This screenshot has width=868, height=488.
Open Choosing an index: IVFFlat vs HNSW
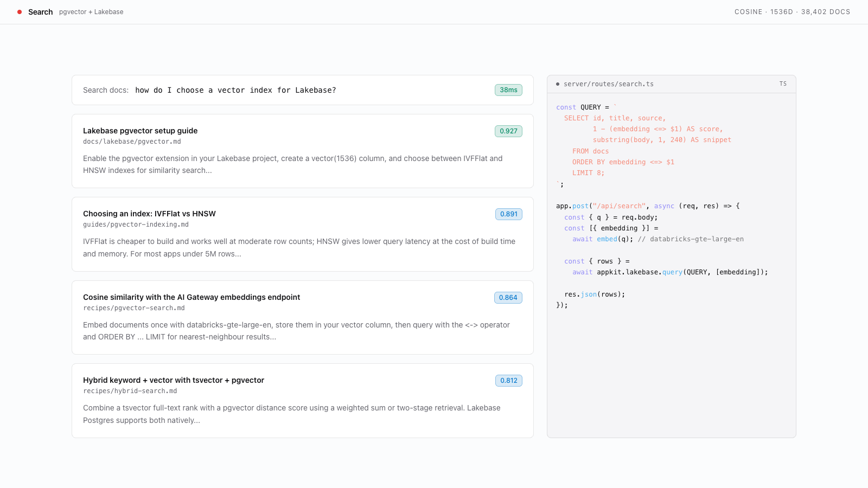(303, 234)
